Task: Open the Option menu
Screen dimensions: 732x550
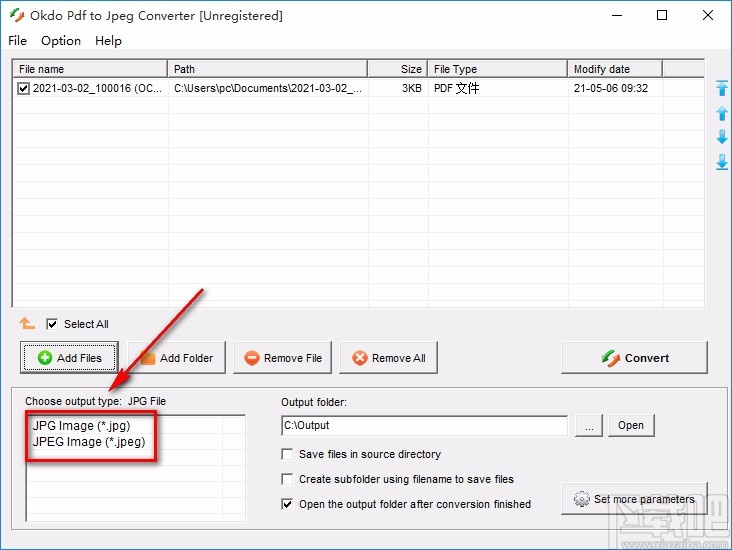Action: pyautogui.click(x=61, y=41)
